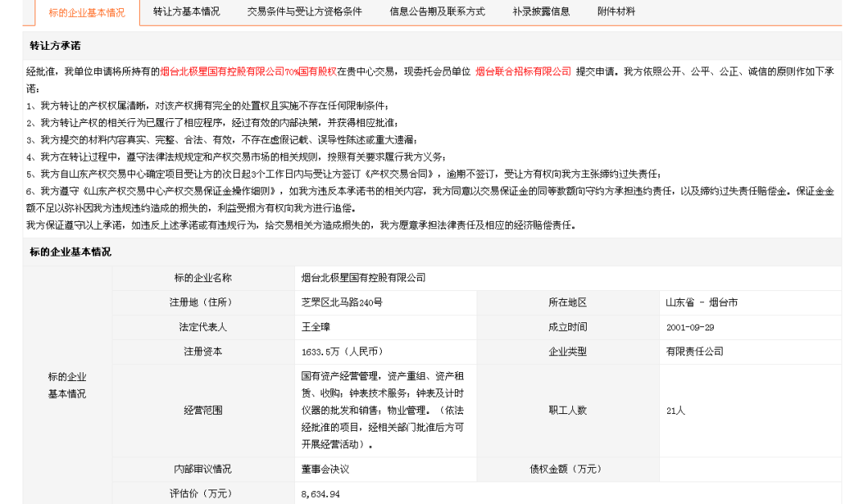Viewport: 868px width, 504px height.
Task: Click the 所在地区 label cell
Action: [568, 302]
